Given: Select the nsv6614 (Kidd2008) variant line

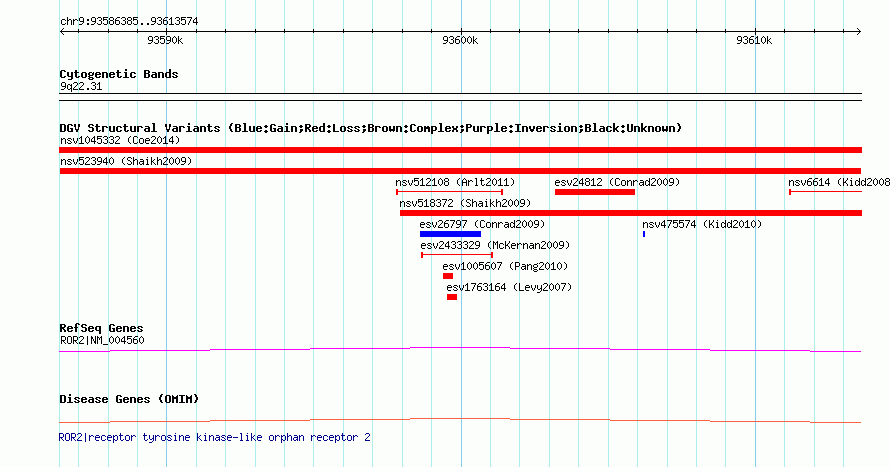Looking at the screenshot, I should coord(825,192).
